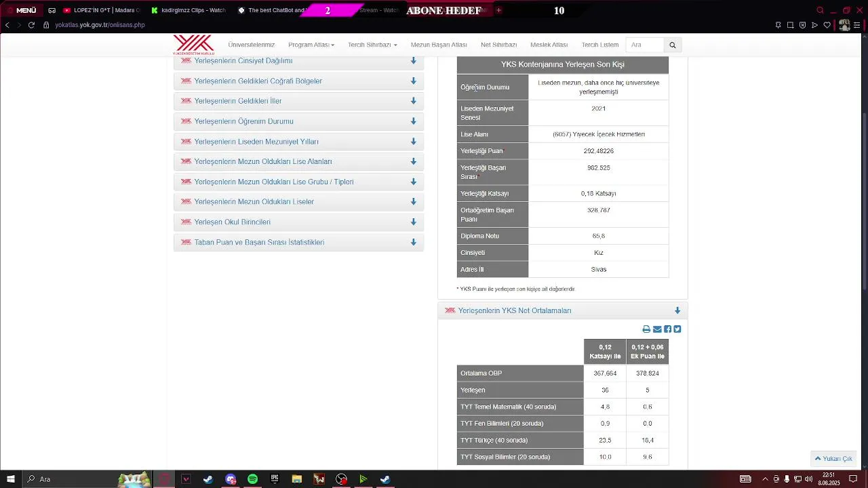The width and height of the screenshot is (868, 488).
Task: Collapse Yerleşenlerin YKS Net Ortalamaları panel
Action: (x=563, y=310)
